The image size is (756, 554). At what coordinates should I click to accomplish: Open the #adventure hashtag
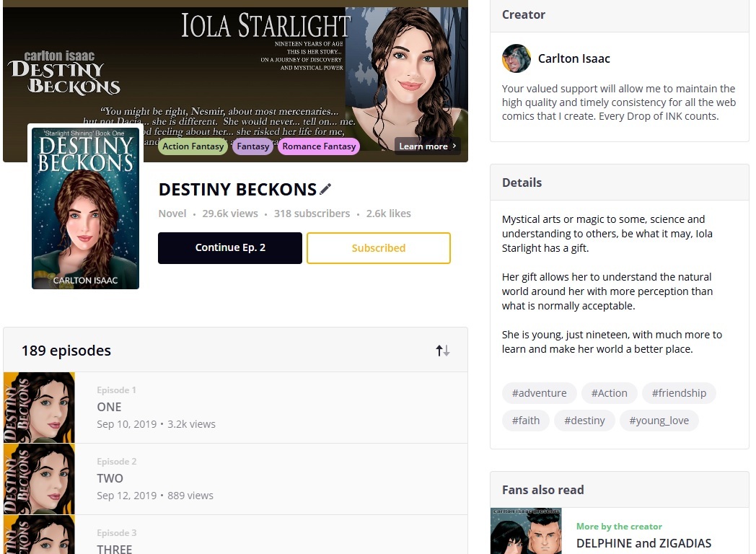[x=539, y=393]
